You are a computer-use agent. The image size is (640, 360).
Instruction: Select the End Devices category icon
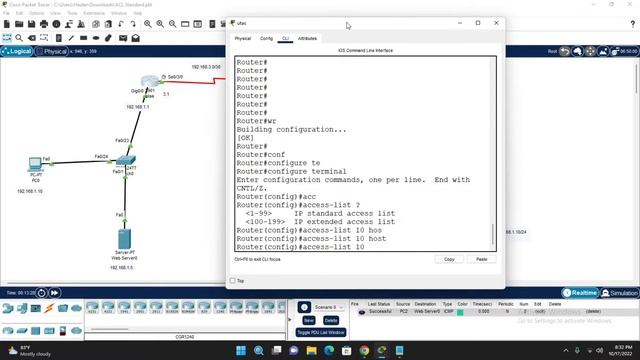[22, 308]
